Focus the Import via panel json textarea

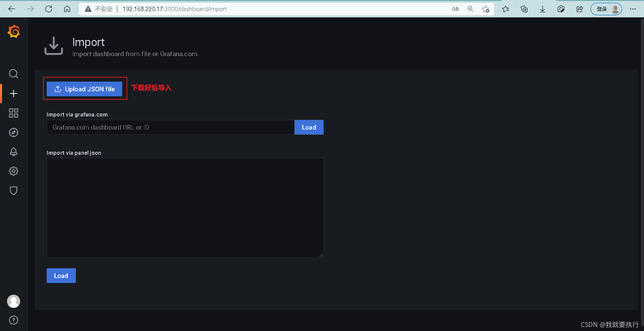point(185,208)
